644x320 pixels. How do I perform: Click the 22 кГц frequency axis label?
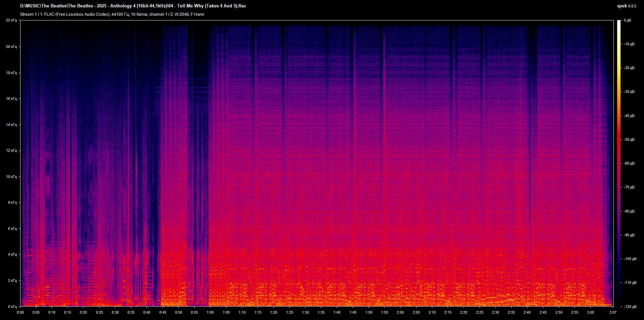pyautogui.click(x=12, y=20)
